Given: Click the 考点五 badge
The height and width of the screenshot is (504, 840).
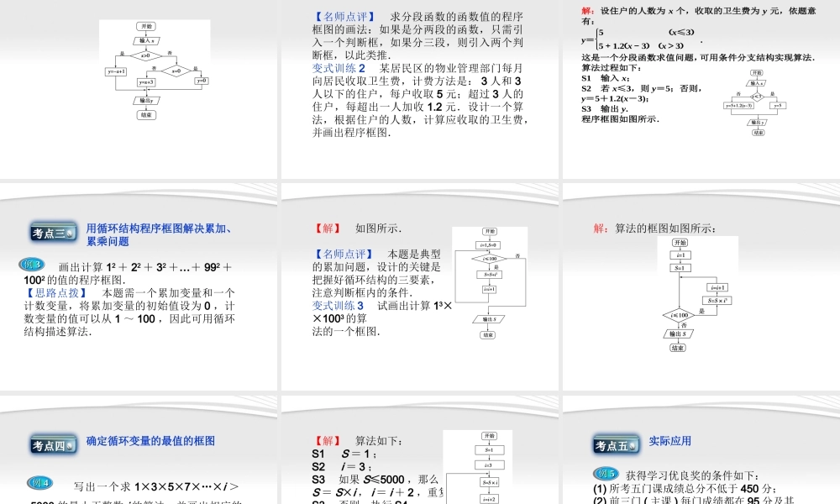Looking at the screenshot, I should [x=616, y=445].
